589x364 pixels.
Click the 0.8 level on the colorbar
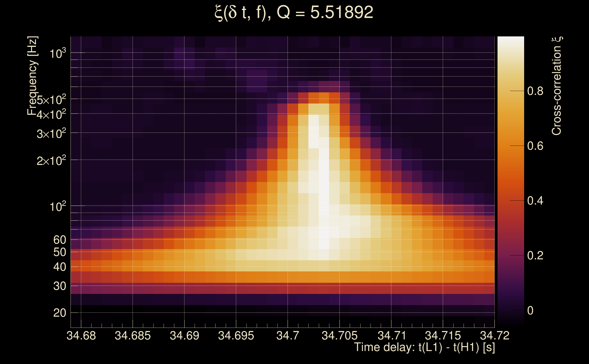(535, 91)
